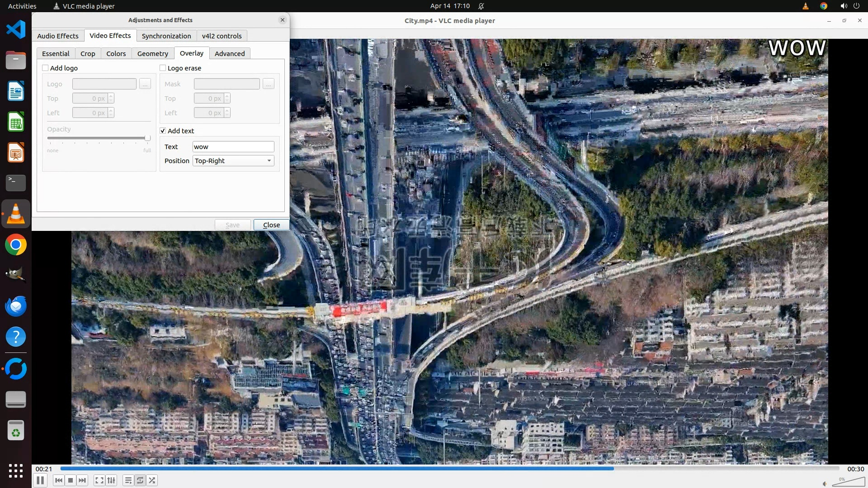Screen dimensions: 868x488
Task: Enable the Add logo checkbox
Action: pyautogui.click(x=45, y=68)
